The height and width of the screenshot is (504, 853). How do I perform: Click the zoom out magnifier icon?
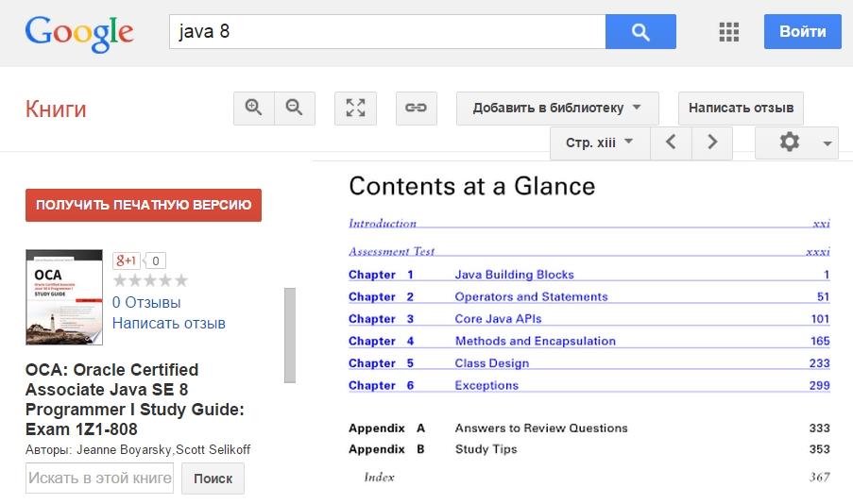[295, 108]
